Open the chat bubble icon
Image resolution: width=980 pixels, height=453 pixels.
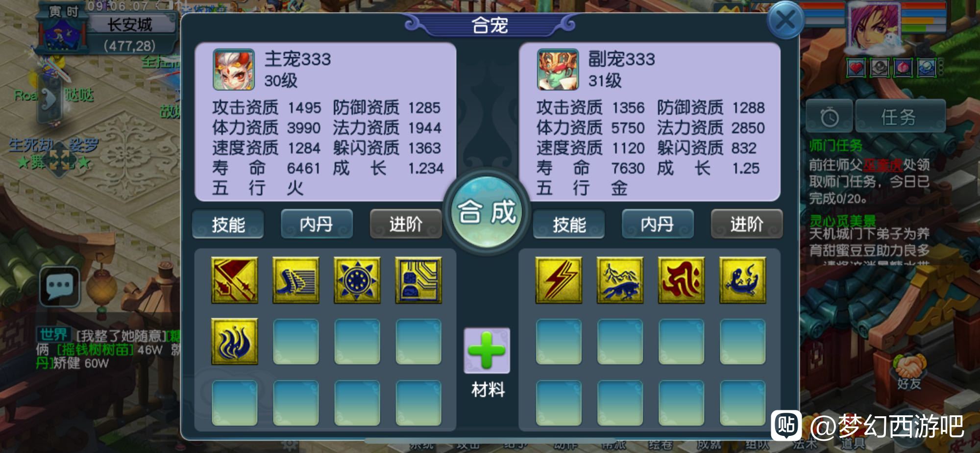[x=60, y=286]
